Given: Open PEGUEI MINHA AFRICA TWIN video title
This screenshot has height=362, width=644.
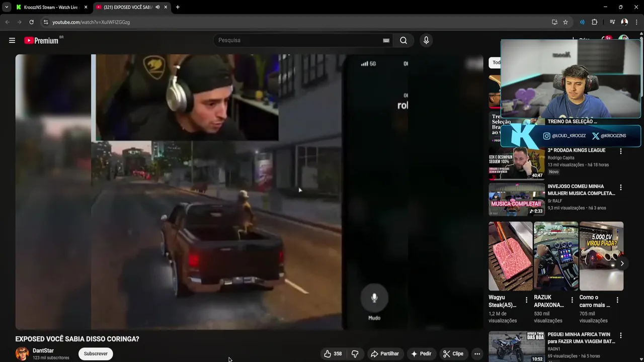Looking at the screenshot, I should click(x=582, y=338).
